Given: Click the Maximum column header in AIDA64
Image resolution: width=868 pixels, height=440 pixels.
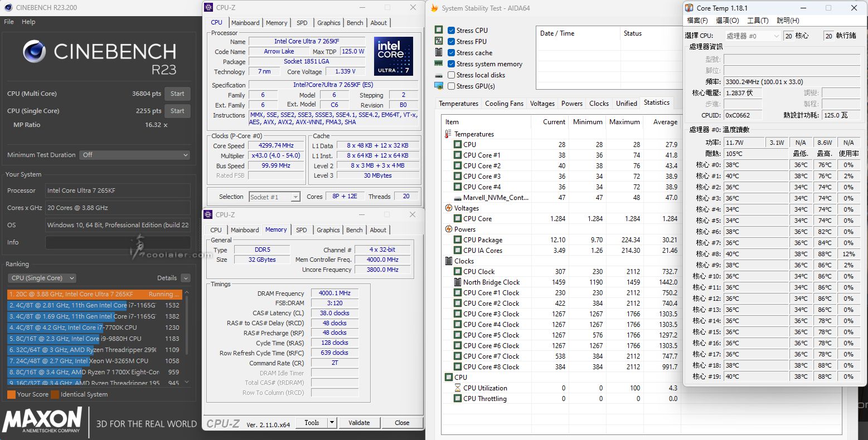Looking at the screenshot, I should tap(624, 122).
